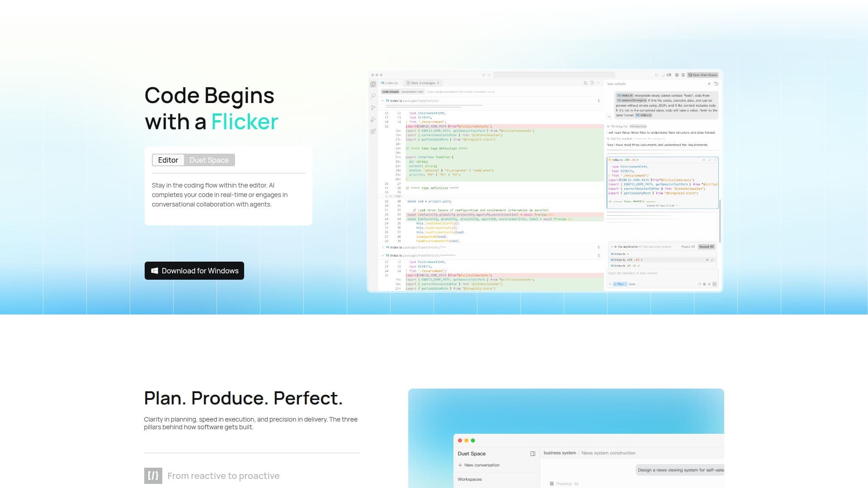Click the bracket icon beside From reactive to proactive

[x=153, y=476]
